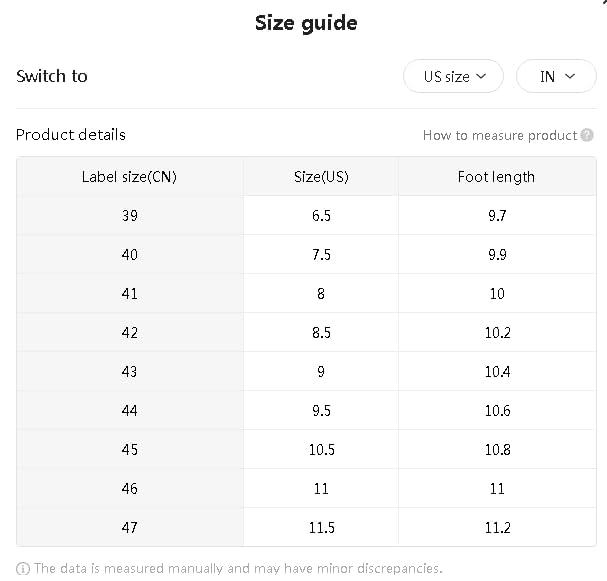Click label size 47 cell
This screenshot has width=607, height=581.
(x=129, y=528)
